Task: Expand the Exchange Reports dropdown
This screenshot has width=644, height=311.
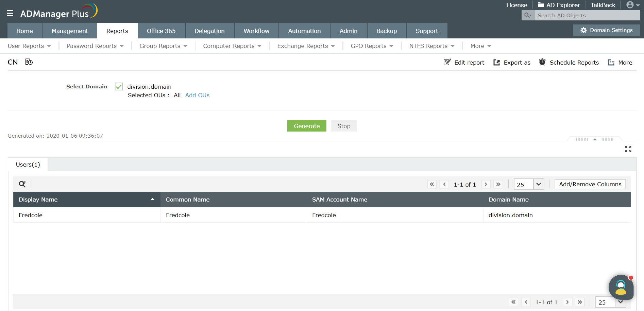Action: click(306, 46)
